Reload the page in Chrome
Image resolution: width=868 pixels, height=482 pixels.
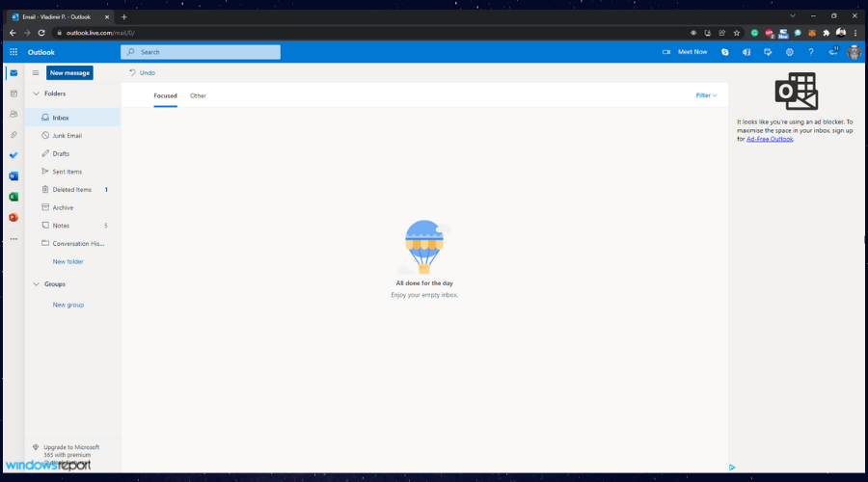click(41, 33)
